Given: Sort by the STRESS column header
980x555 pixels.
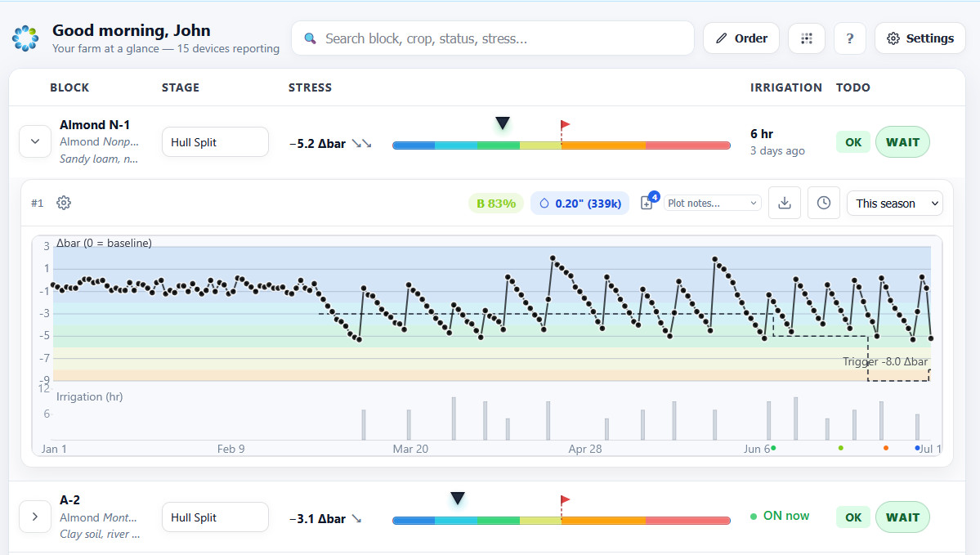Looking at the screenshot, I should [310, 87].
